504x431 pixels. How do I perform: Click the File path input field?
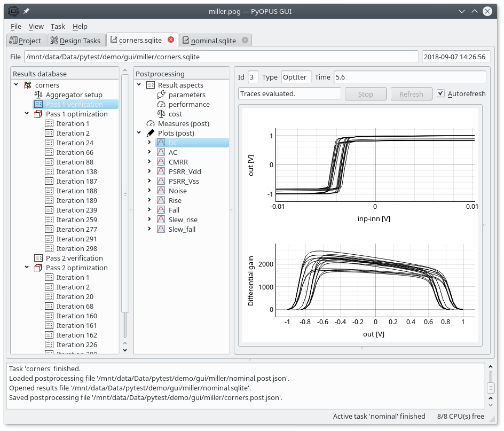coord(221,57)
